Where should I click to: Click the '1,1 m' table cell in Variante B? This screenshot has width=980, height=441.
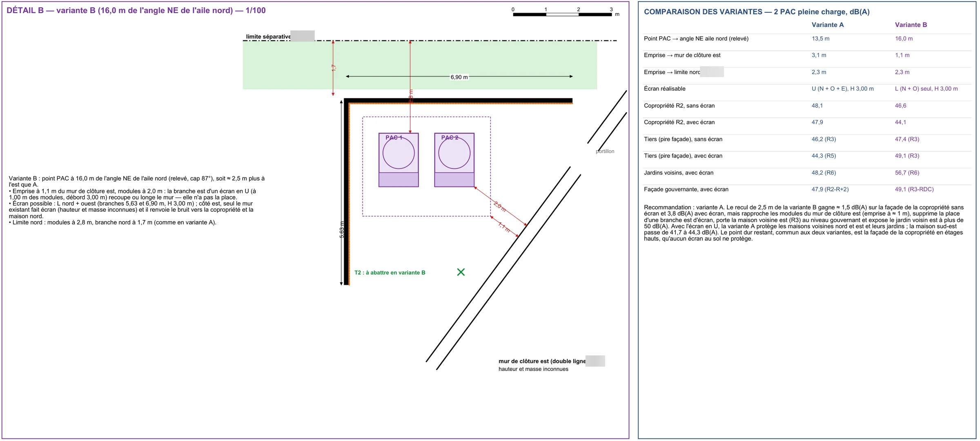pyautogui.click(x=902, y=55)
